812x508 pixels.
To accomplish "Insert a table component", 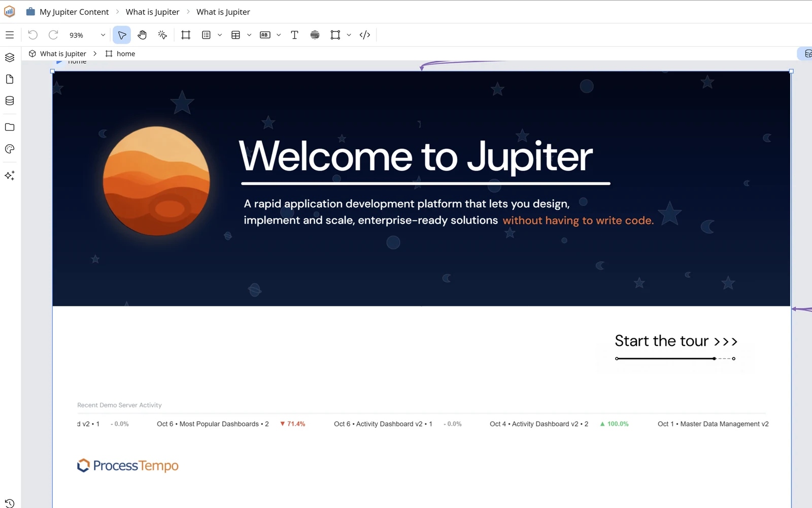I will [x=235, y=35].
